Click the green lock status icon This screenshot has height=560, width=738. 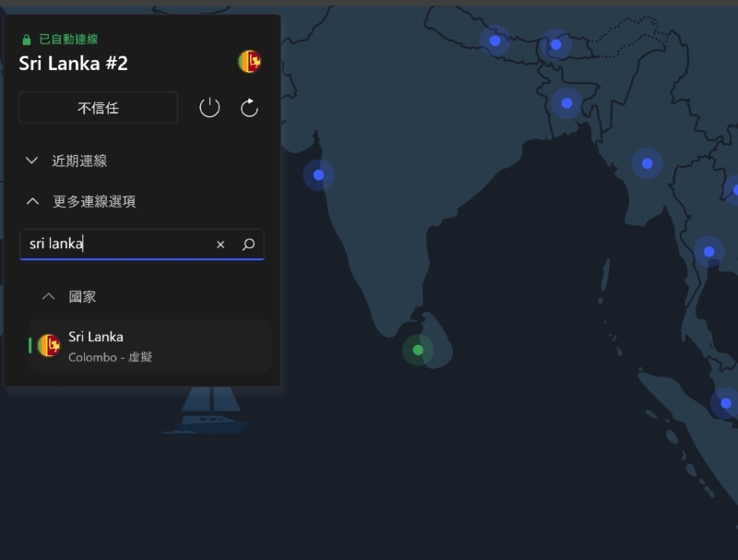(27, 40)
